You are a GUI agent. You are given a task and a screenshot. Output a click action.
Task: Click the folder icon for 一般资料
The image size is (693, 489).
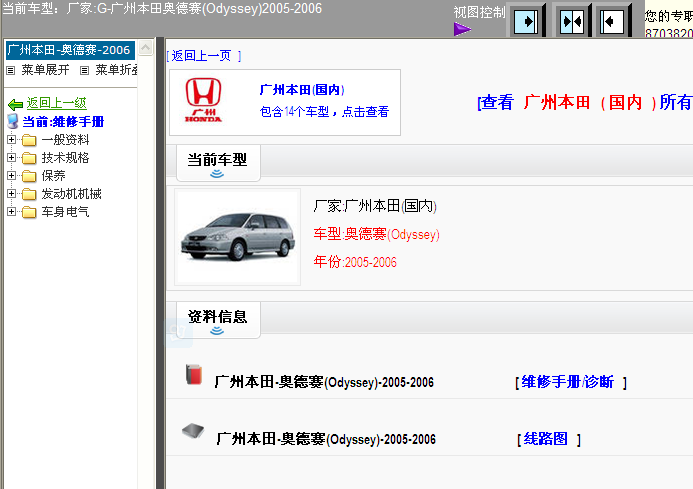(29, 141)
